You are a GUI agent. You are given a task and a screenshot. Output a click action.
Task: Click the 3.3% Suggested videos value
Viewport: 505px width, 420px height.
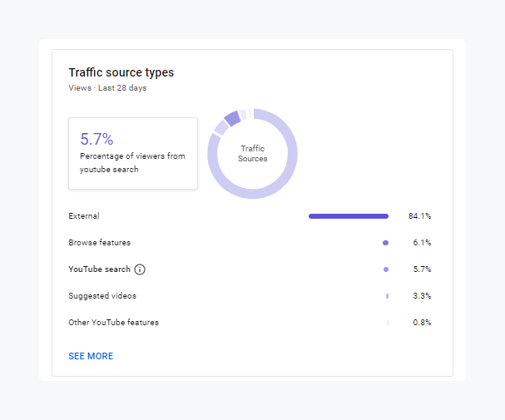(422, 296)
